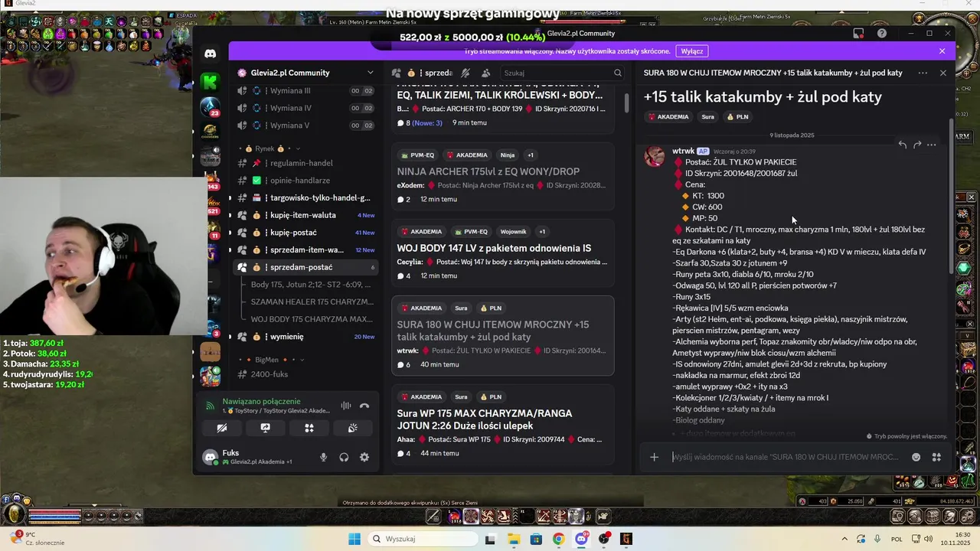Viewport: 980px width, 551px height.
Task: Toggle camera on in voice panel
Action: click(x=221, y=428)
